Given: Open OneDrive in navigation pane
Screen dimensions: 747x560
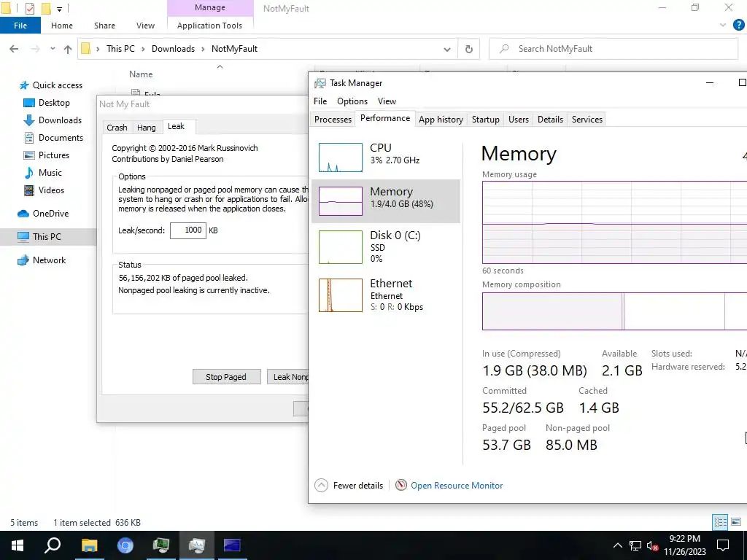Looking at the screenshot, I should click(x=43, y=214).
